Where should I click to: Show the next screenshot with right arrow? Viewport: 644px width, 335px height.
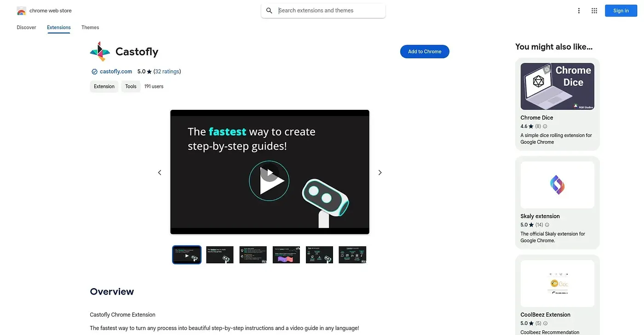coord(380,172)
